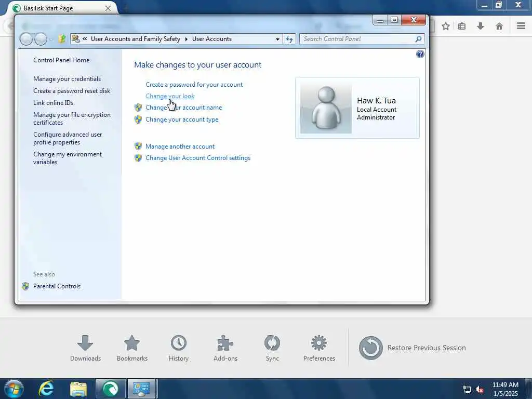Screen dimensions: 532x399
Task: Click the Start button on taskbar
Action: coord(14,389)
